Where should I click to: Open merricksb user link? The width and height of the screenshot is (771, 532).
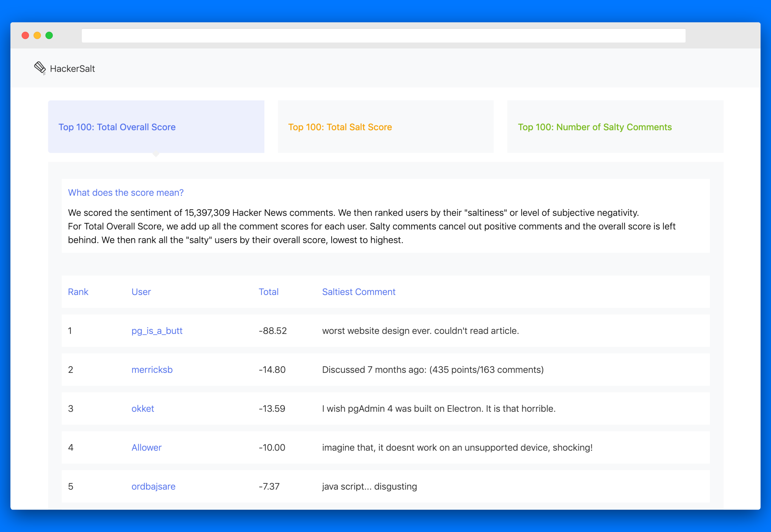(x=152, y=370)
